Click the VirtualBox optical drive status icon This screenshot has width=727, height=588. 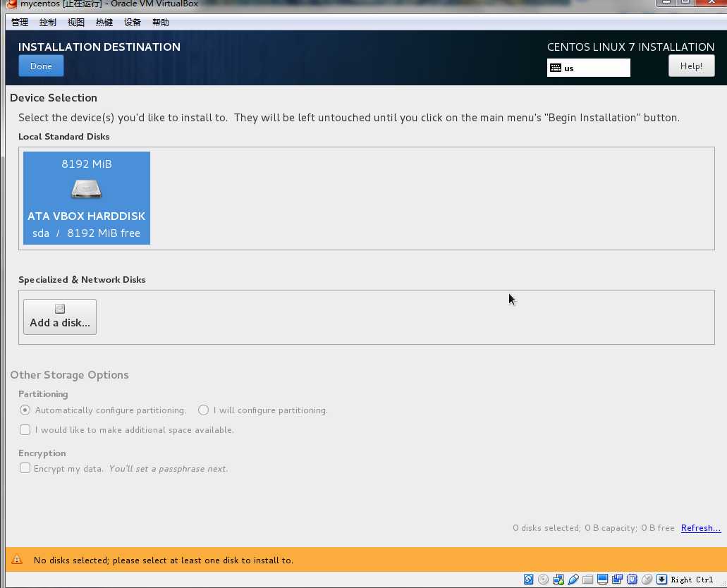544,580
